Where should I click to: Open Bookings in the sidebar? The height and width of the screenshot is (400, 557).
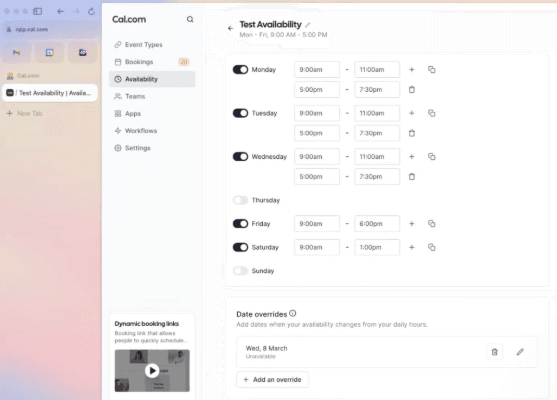point(152,62)
